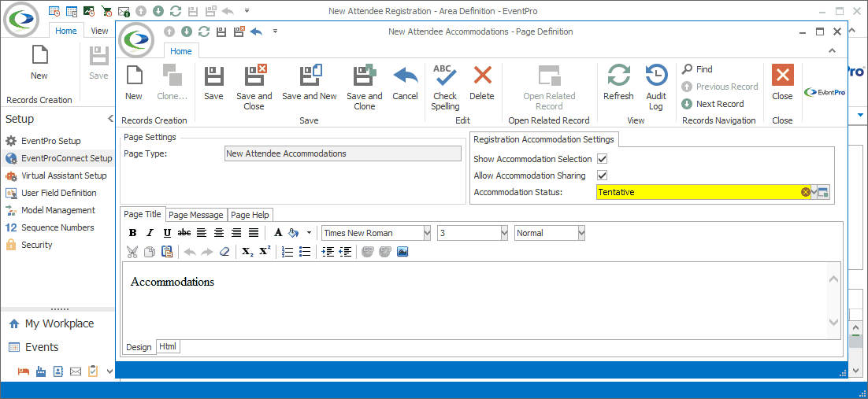This screenshot has width=868, height=399.
Task: Click the background fill color bucket icon
Action: click(x=294, y=233)
